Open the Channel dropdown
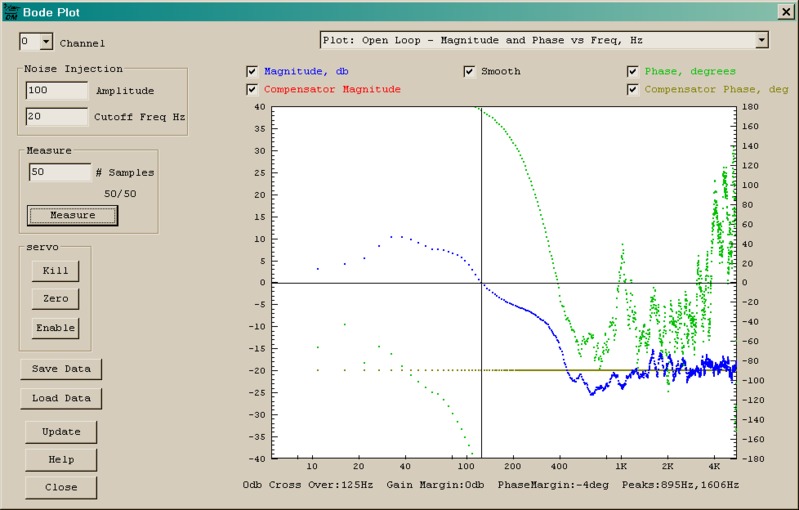This screenshot has width=799, height=510. point(45,42)
